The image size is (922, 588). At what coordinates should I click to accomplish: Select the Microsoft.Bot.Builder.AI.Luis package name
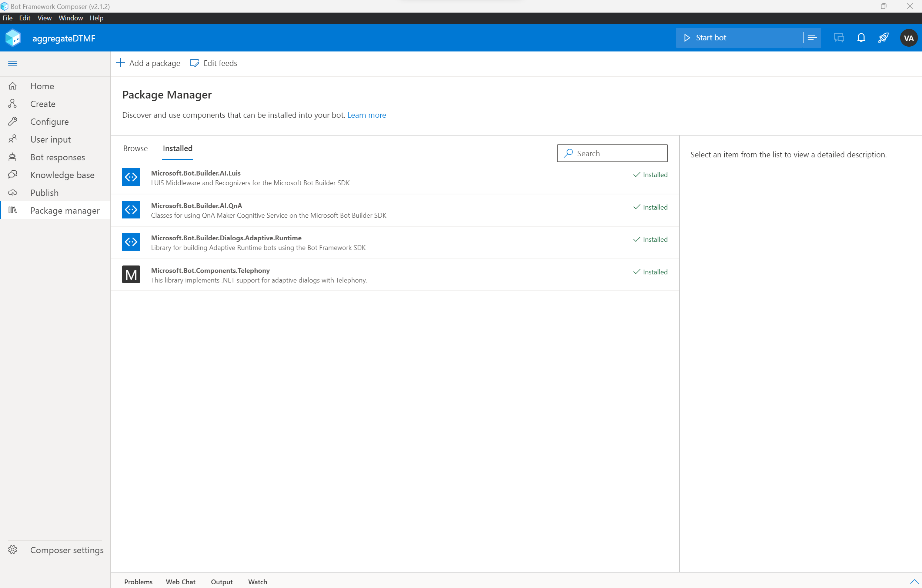coord(196,173)
